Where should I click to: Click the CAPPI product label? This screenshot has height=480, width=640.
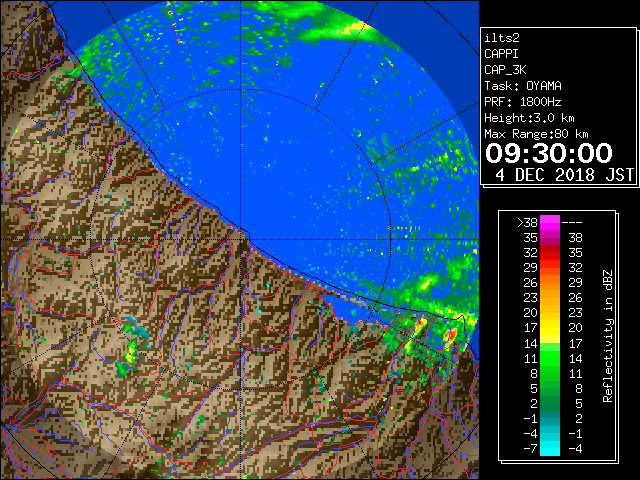pos(501,54)
